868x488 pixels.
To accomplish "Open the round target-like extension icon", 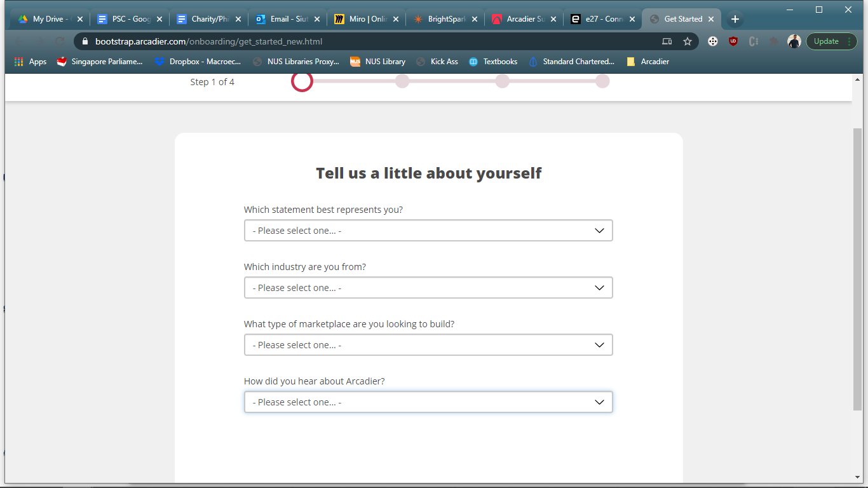I will click(x=713, y=41).
